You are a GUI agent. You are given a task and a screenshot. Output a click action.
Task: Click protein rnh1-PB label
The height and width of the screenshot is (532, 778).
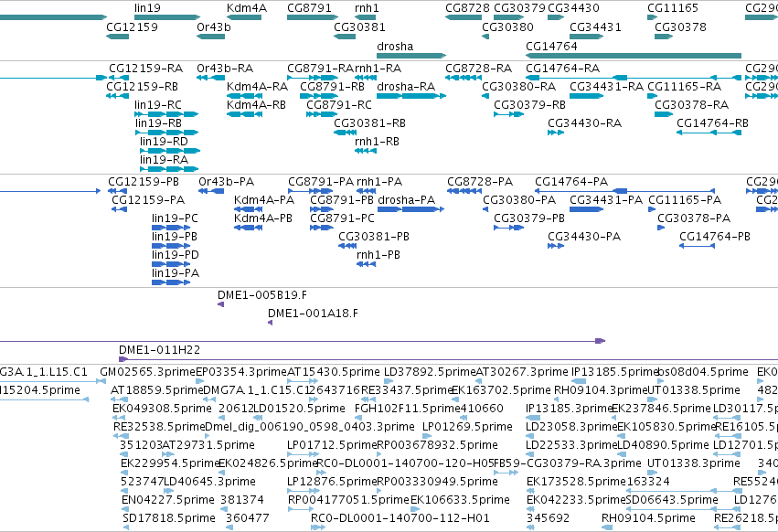[x=378, y=255]
